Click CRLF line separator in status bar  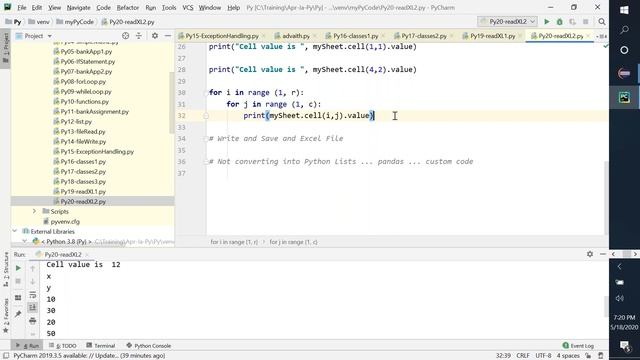(x=523, y=356)
